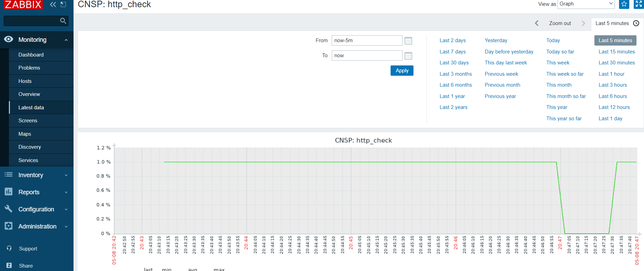
Task: Collapse the sidebar with double-chevron icon
Action: pos(53,4)
